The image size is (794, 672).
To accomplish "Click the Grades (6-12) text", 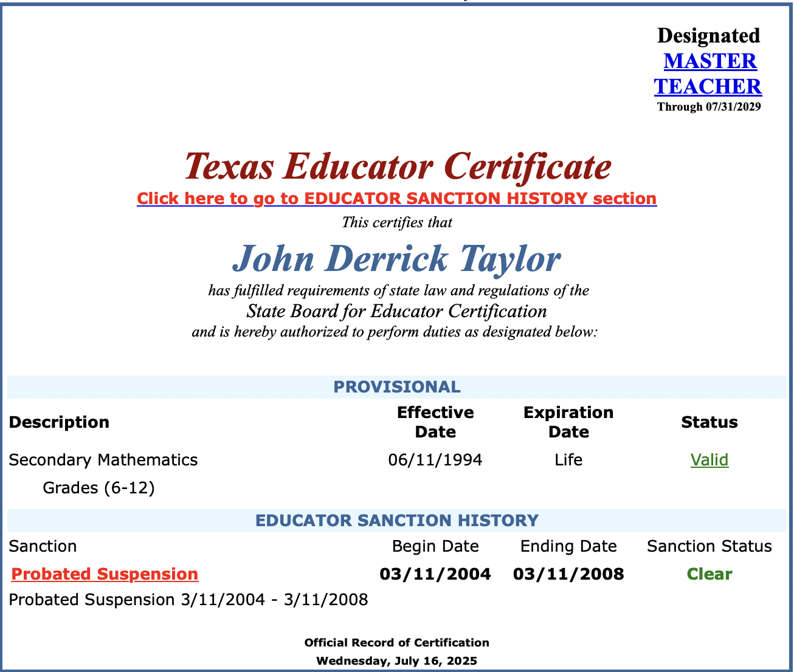I will 98,488.
